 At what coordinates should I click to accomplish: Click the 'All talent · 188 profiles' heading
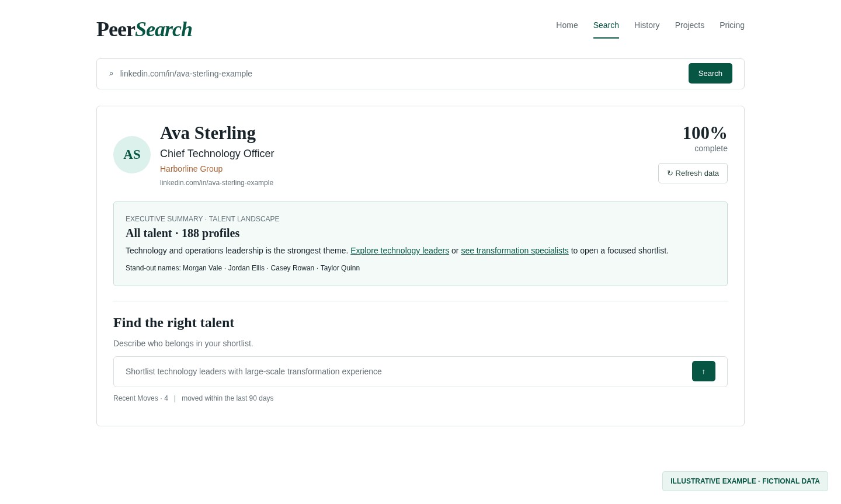(182, 233)
